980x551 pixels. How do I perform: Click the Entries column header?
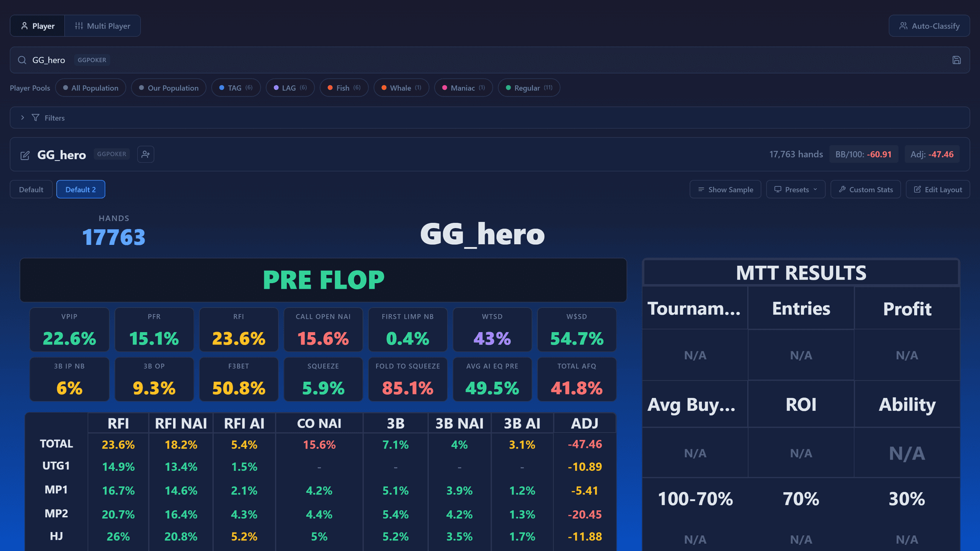[801, 309]
